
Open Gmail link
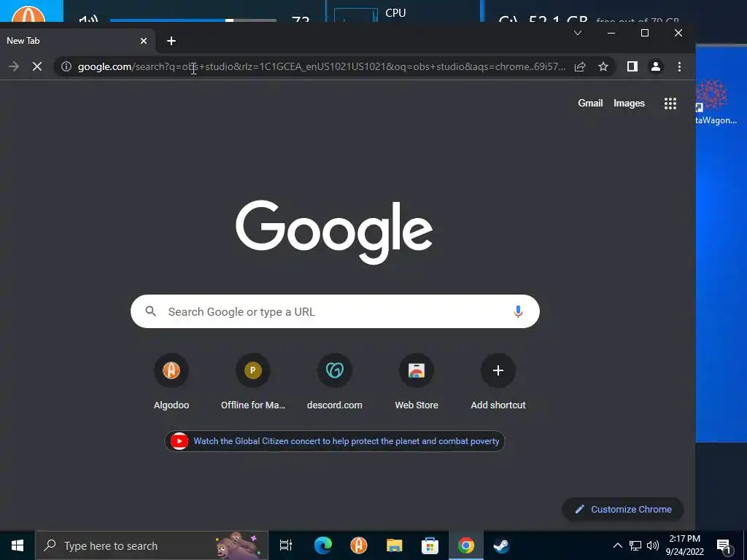590,104
